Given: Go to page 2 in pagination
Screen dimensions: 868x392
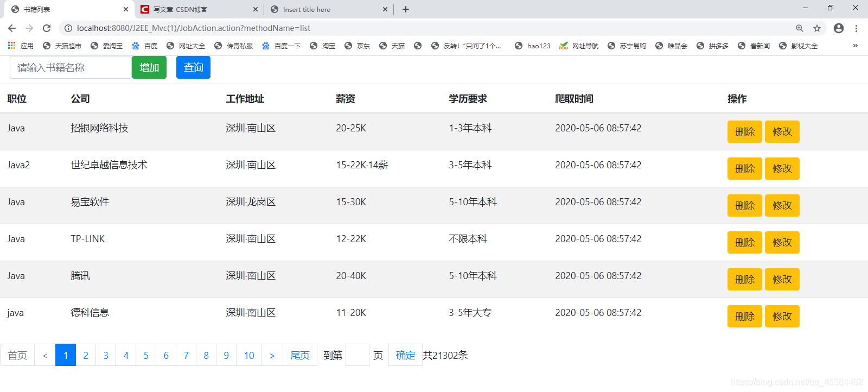Looking at the screenshot, I should (x=86, y=355).
